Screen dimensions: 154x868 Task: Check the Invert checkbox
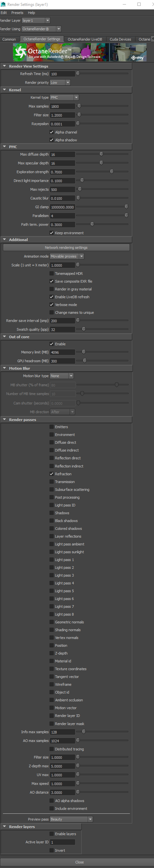point(52,850)
